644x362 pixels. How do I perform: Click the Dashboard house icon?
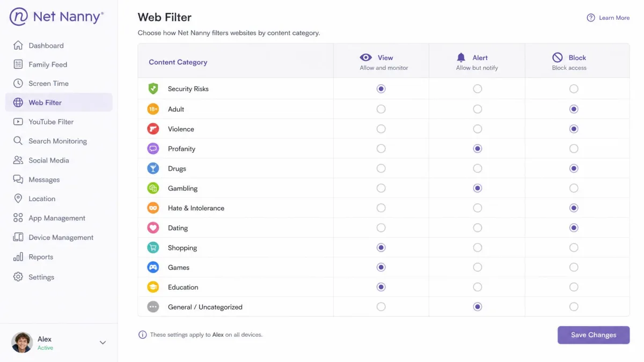tap(18, 46)
